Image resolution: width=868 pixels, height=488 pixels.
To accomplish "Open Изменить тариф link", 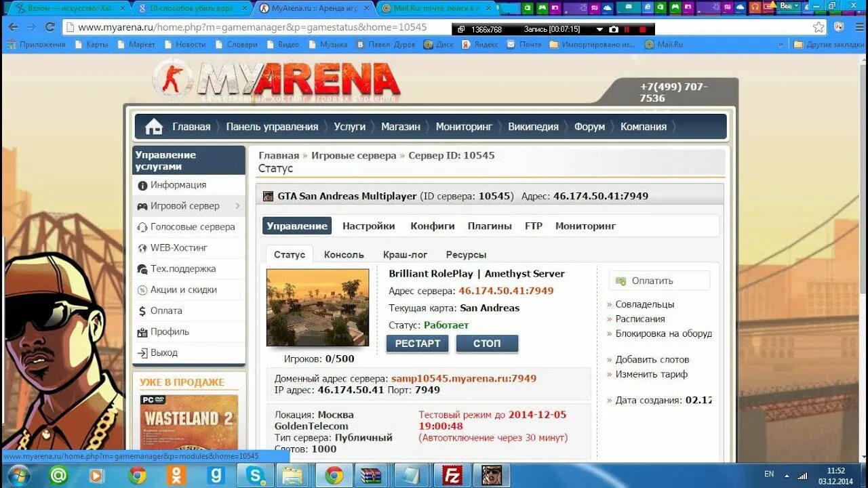I will coord(652,374).
